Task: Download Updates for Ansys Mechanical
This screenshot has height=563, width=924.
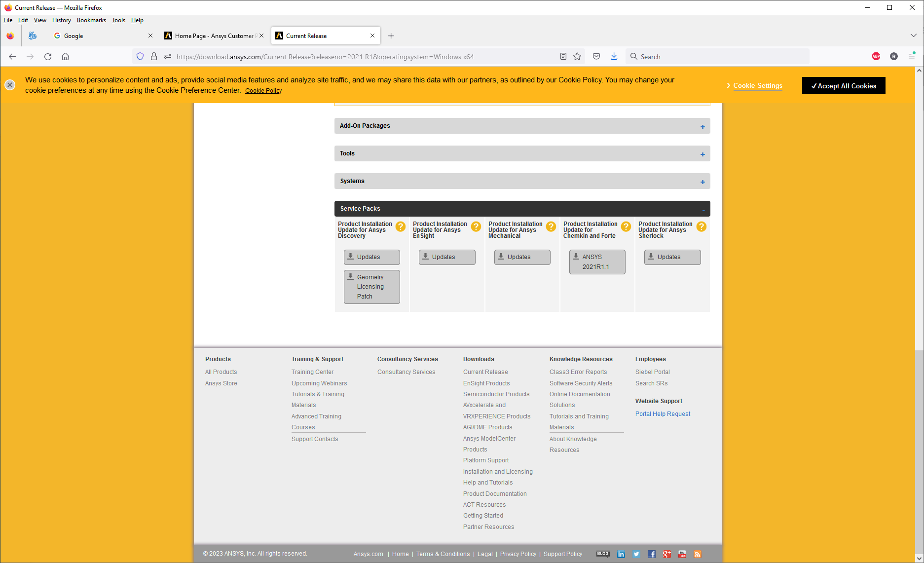Action: pos(522,257)
